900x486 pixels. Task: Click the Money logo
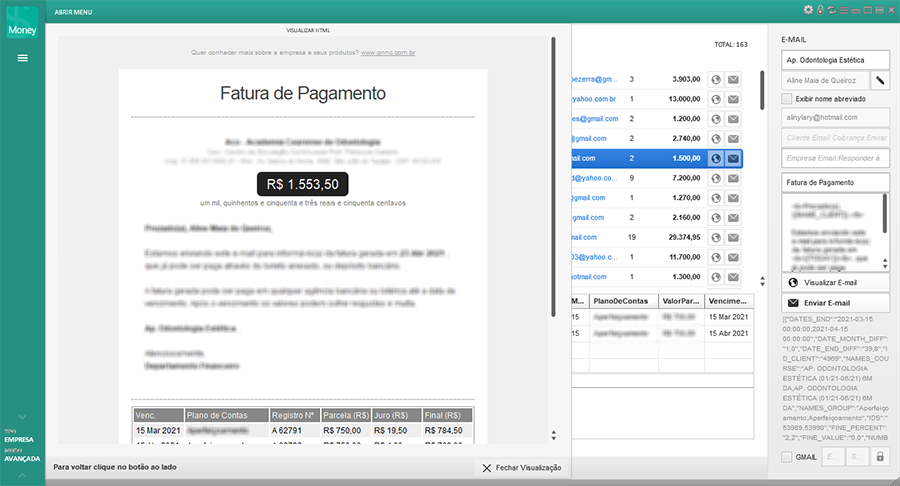click(22, 23)
